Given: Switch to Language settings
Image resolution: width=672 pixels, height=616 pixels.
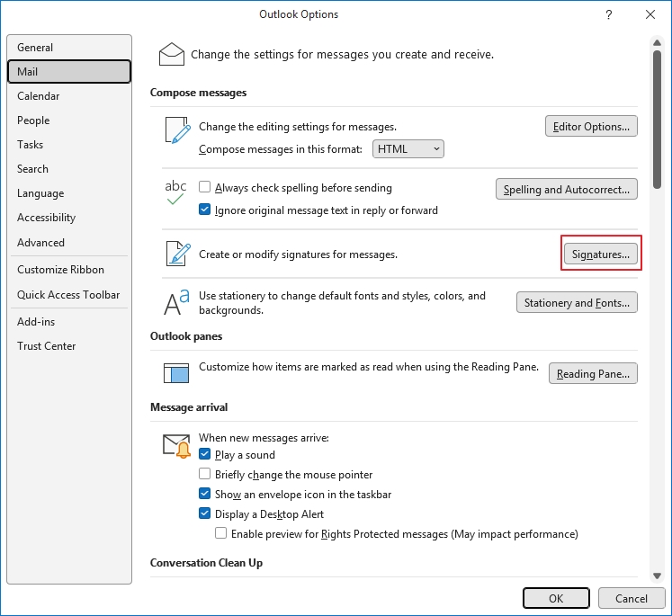Looking at the screenshot, I should point(69,193).
